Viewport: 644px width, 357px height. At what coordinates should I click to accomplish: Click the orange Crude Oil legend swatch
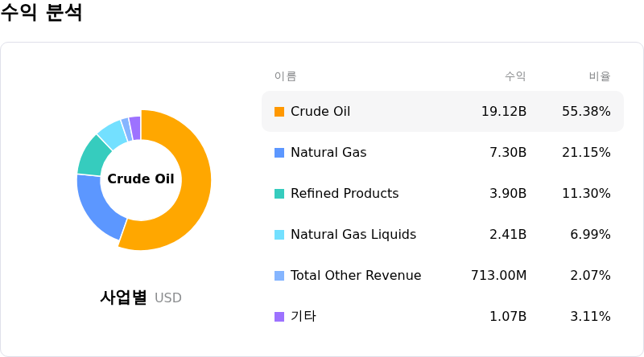[279, 112]
